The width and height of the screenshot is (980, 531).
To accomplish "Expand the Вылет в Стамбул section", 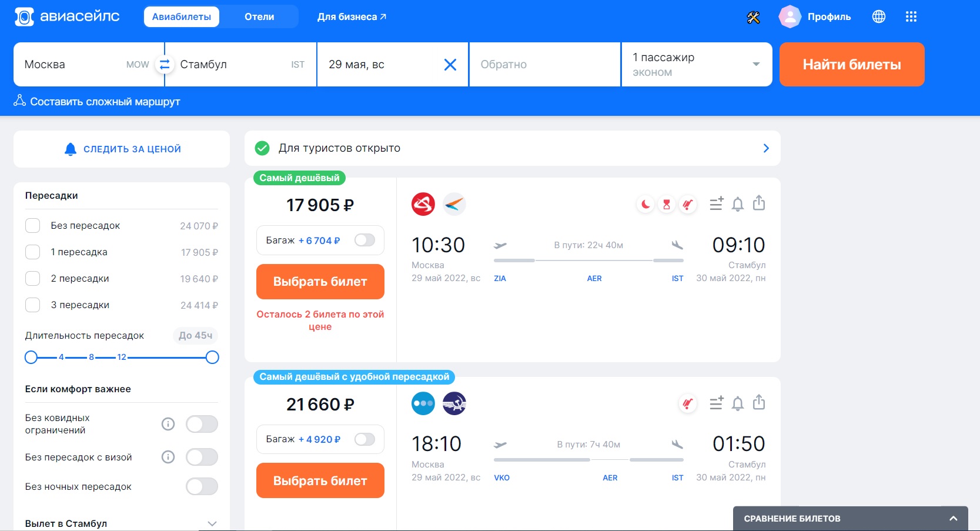I will (x=212, y=523).
